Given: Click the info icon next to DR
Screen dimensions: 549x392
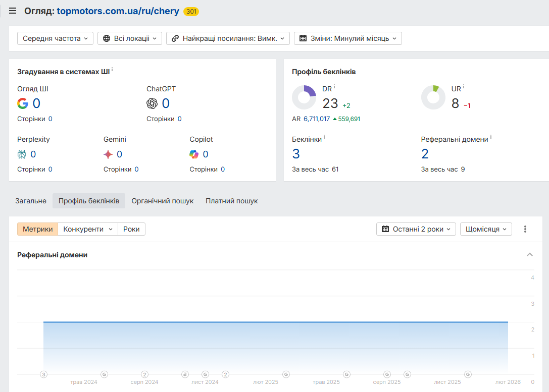Looking at the screenshot, I should click(334, 86).
